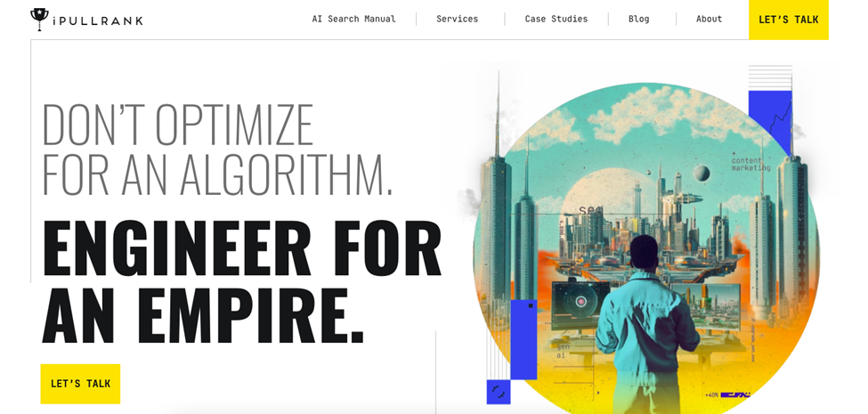Open the AI Search Manual page
Image resolution: width=868 pixels, height=414 pixels.
click(353, 19)
